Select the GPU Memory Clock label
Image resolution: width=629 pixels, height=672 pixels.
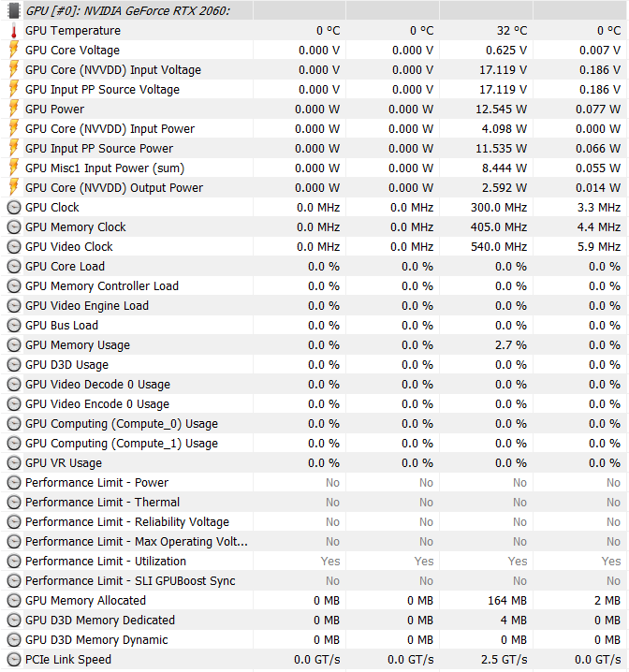[x=76, y=227]
